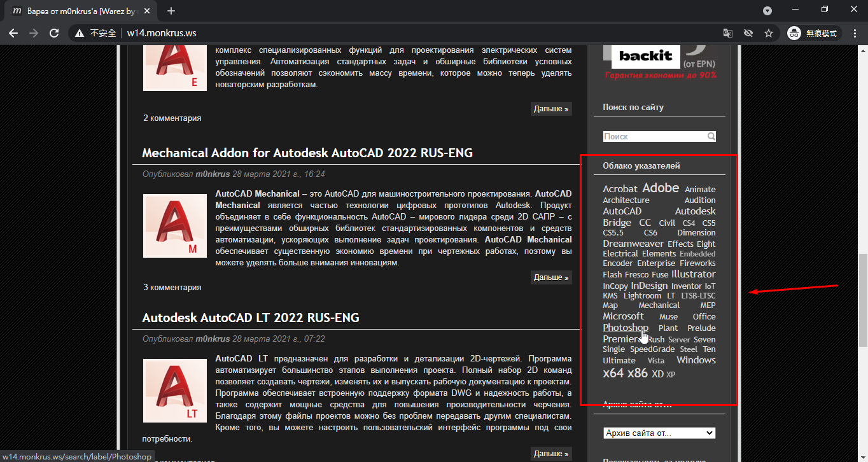Click Дальше » under the AutoCAD LT description

pos(551,454)
